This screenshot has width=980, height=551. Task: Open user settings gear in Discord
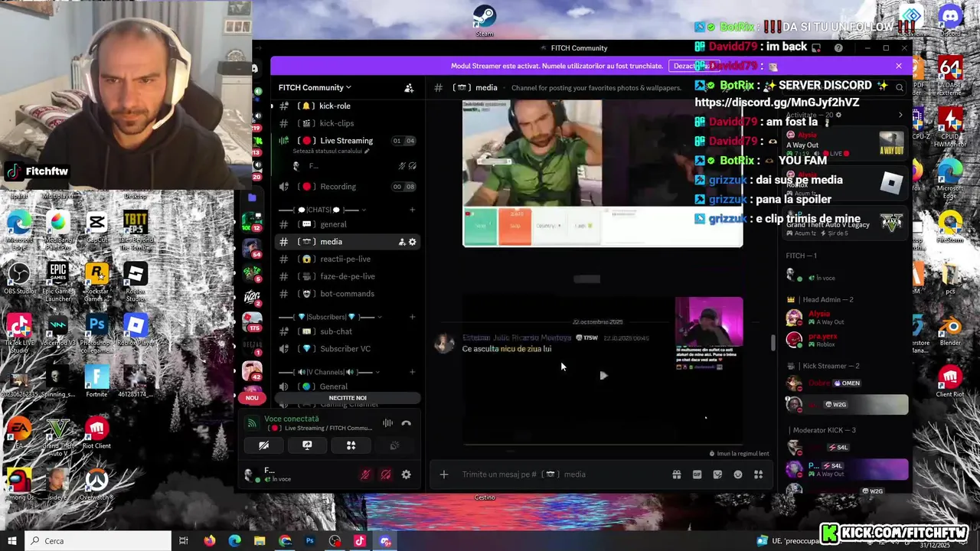[406, 474]
